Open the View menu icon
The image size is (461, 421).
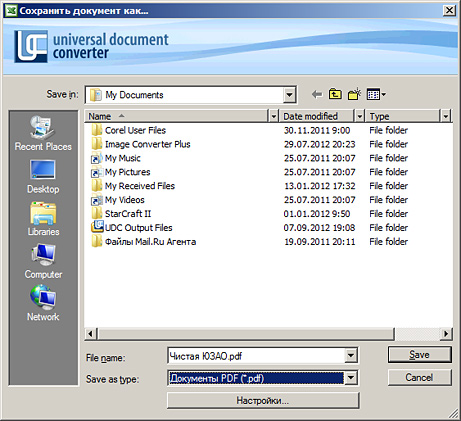click(x=376, y=95)
